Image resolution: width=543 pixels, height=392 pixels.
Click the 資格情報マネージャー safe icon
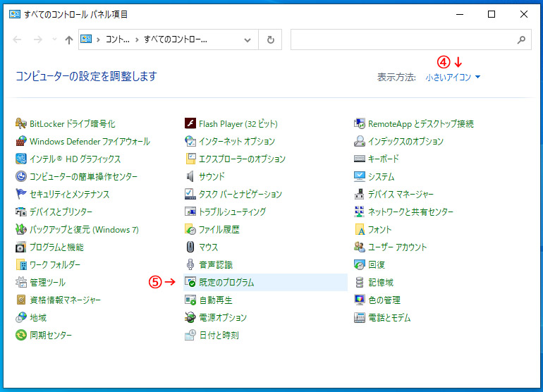click(21, 300)
